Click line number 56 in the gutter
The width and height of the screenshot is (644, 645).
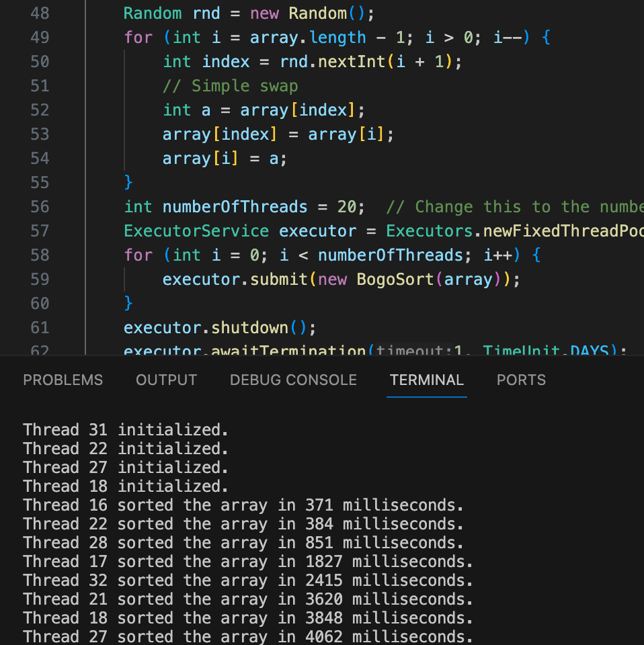[40, 207]
